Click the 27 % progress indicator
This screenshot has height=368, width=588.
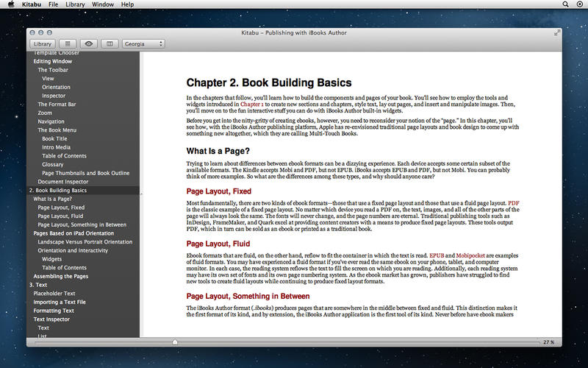[548, 342]
